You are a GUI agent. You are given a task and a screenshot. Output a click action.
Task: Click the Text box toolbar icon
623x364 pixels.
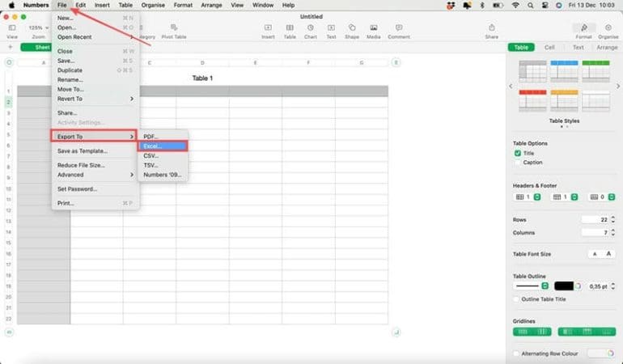click(331, 28)
